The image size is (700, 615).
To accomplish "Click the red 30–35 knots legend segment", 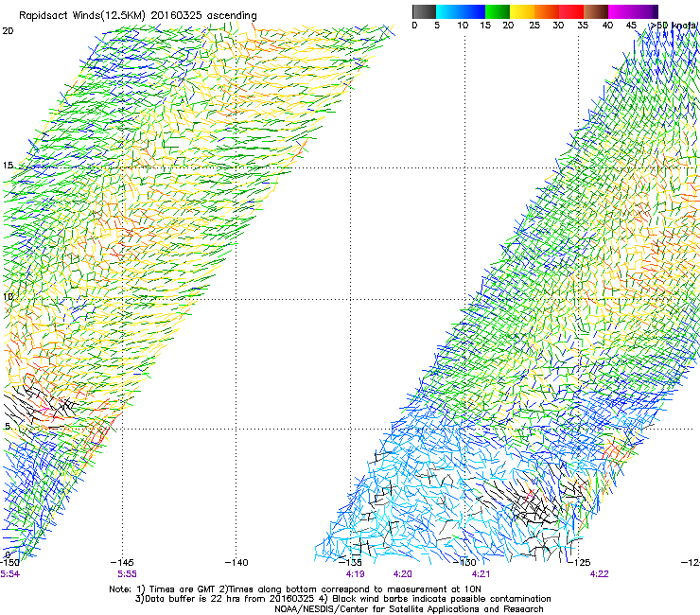I will pos(571,11).
